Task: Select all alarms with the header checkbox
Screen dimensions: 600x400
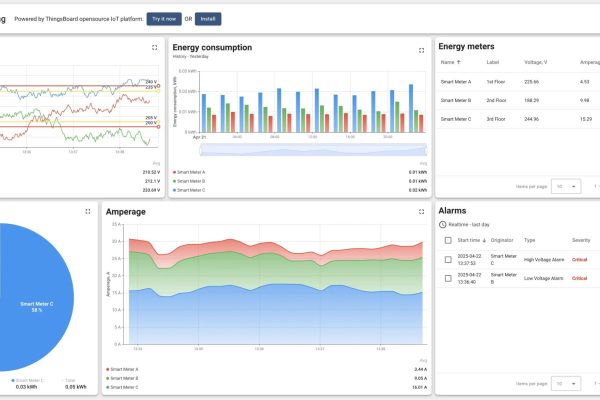Action: click(x=448, y=240)
